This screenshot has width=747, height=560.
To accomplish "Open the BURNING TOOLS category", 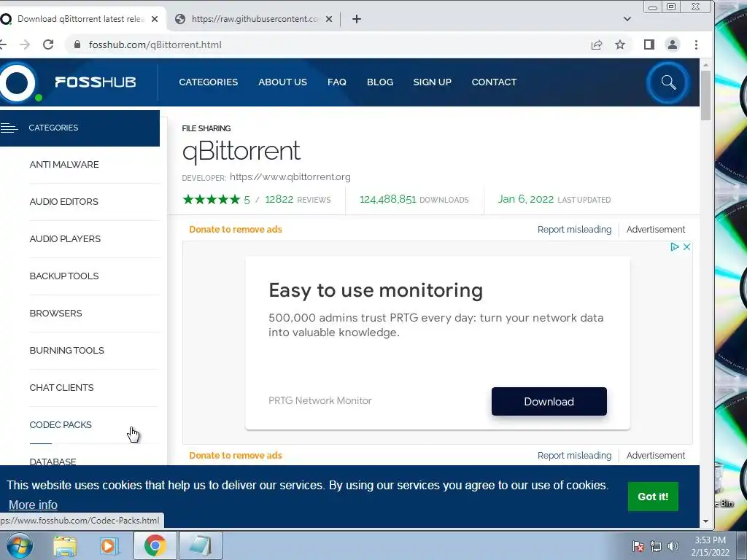I will [66, 351].
